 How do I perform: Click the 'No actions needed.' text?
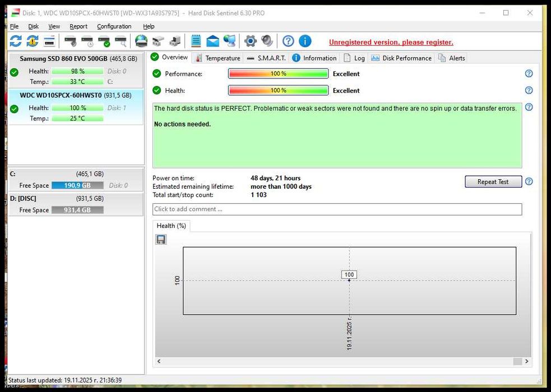182,124
